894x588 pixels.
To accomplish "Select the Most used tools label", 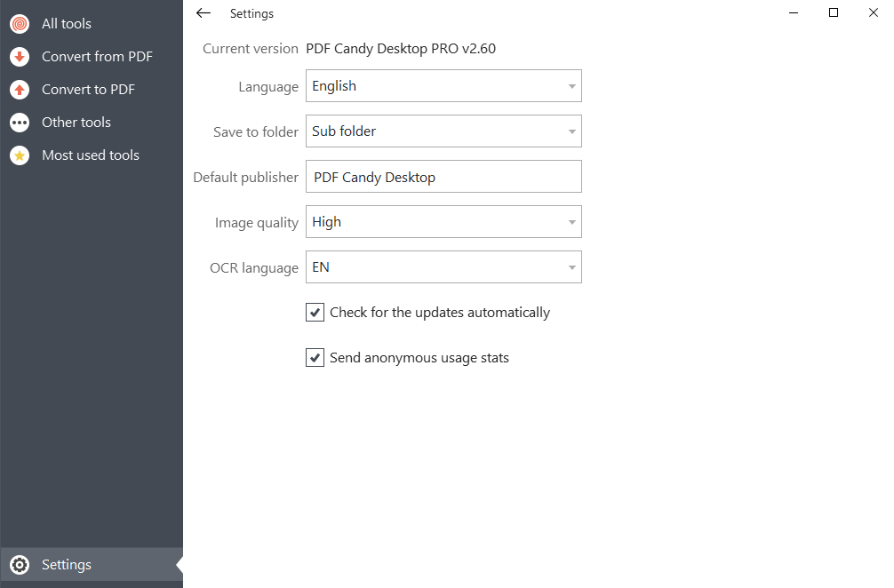I will click(x=91, y=155).
